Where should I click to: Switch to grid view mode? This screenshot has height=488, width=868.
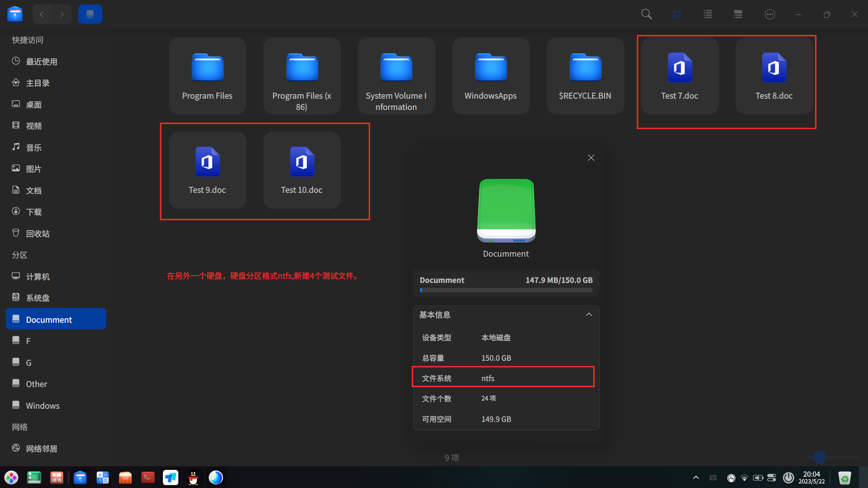tap(677, 14)
